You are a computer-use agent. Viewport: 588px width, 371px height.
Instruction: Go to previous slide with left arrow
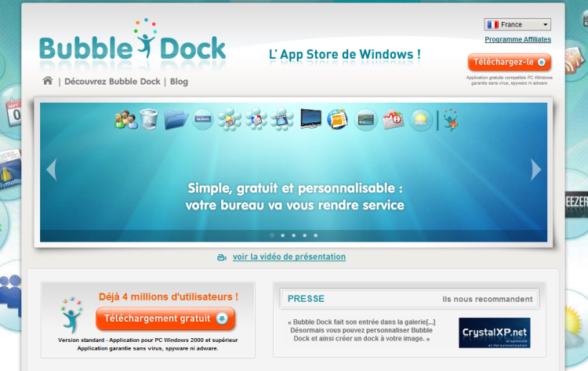[52, 169]
